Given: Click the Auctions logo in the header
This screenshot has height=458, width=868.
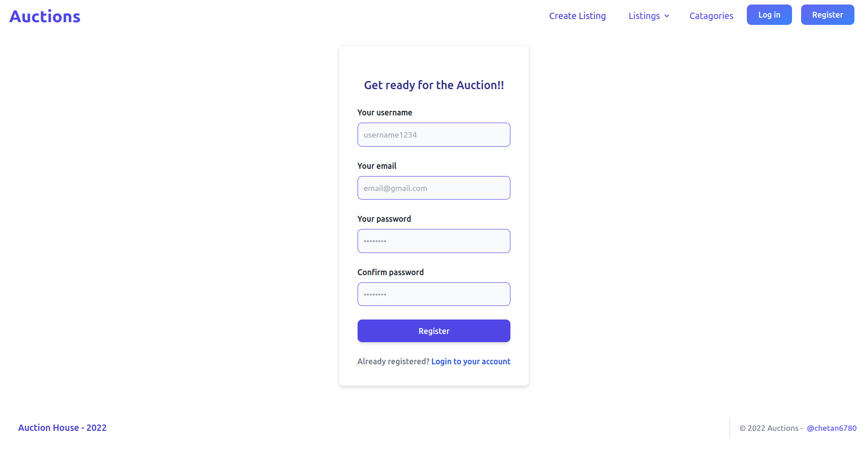Looking at the screenshot, I should coord(45,17).
